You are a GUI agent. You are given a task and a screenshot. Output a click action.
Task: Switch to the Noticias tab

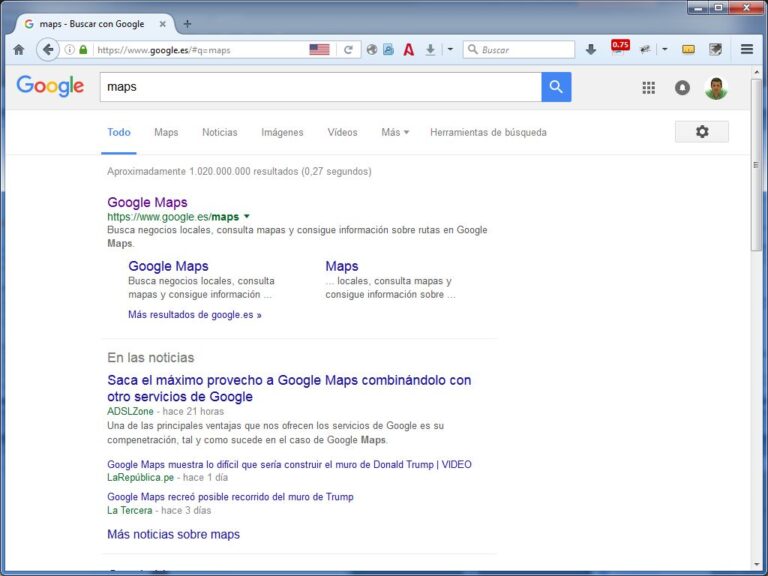point(219,132)
